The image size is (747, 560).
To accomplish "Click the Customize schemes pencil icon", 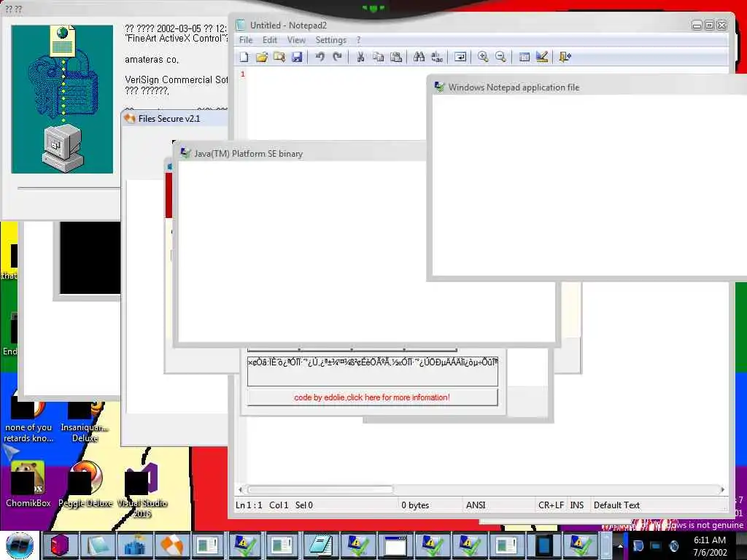I will point(542,57).
